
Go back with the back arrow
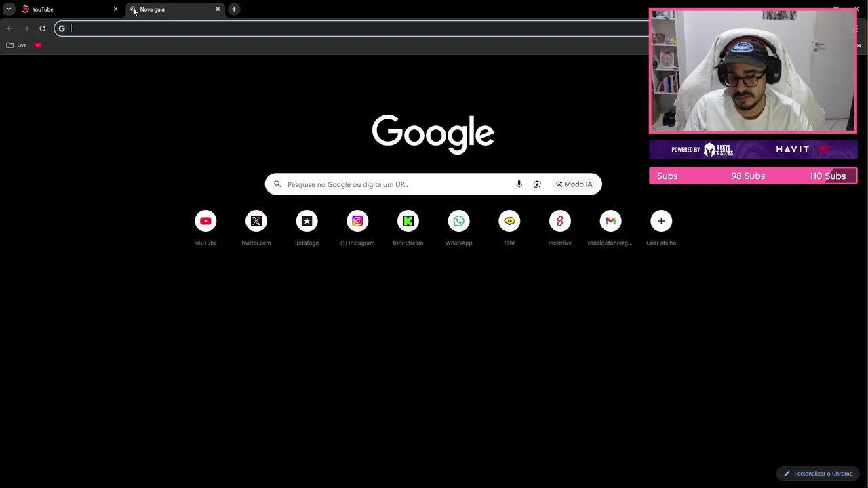pyautogui.click(x=10, y=28)
